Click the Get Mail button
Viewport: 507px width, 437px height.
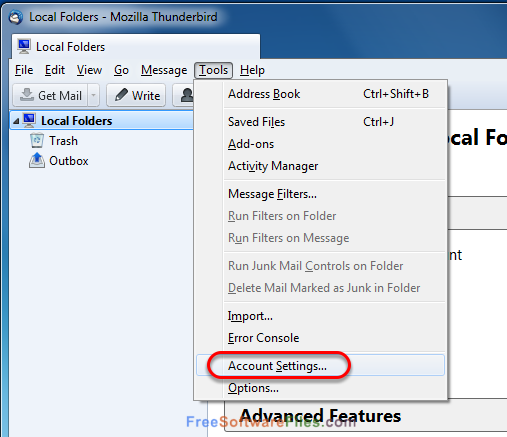[51, 95]
